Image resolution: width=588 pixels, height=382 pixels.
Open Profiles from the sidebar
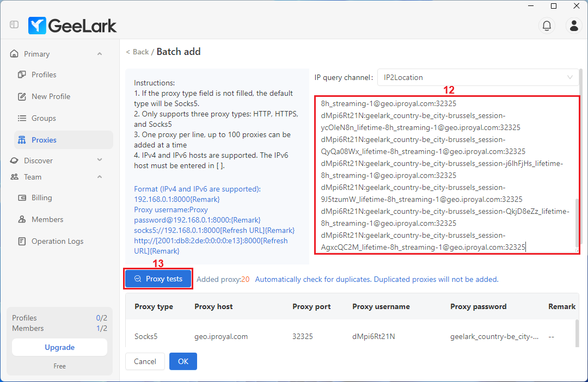tap(44, 75)
